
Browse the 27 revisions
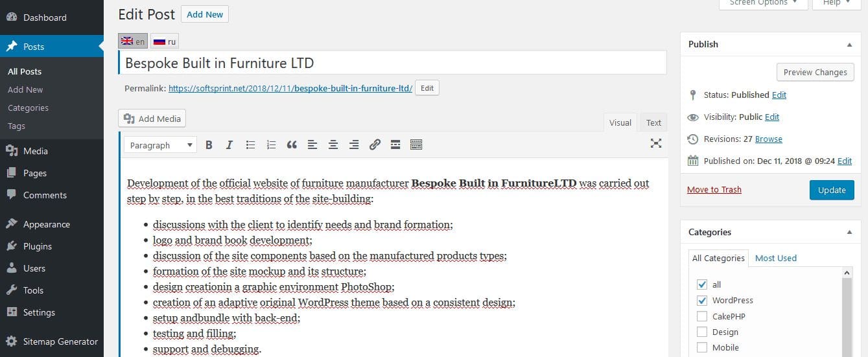(769, 139)
